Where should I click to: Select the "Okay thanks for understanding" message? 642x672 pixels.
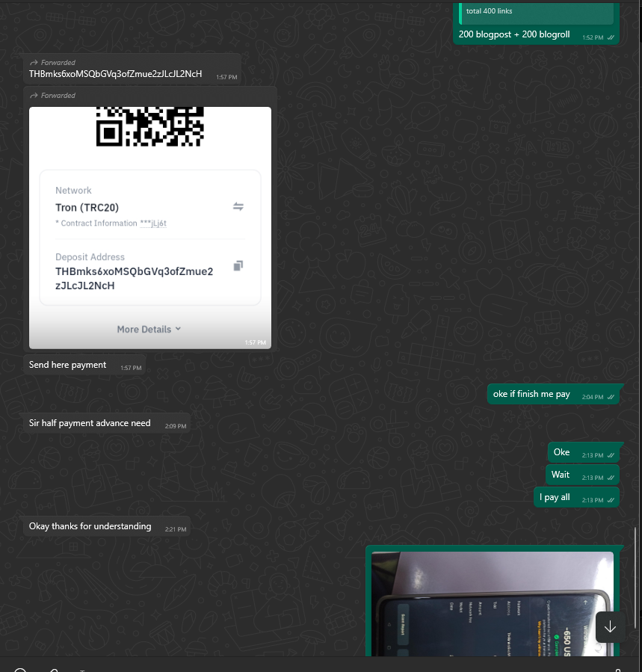[x=90, y=526]
